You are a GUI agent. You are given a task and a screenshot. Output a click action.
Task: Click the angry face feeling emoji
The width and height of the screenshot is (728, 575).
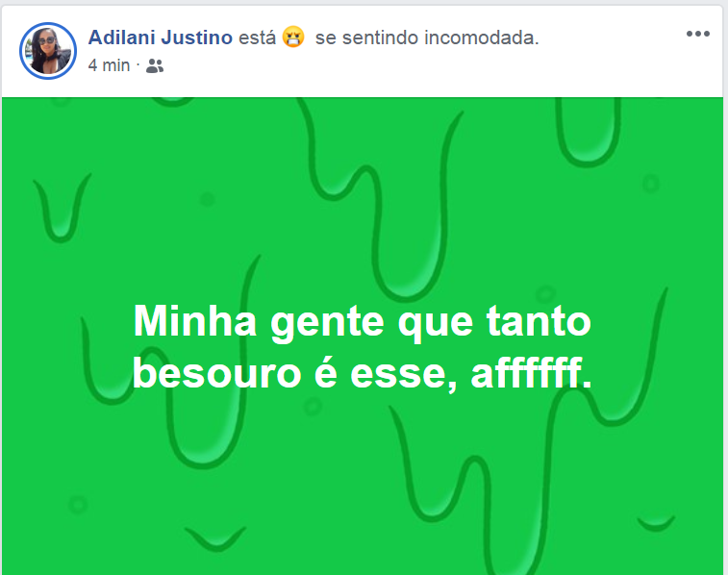pos(293,37)
